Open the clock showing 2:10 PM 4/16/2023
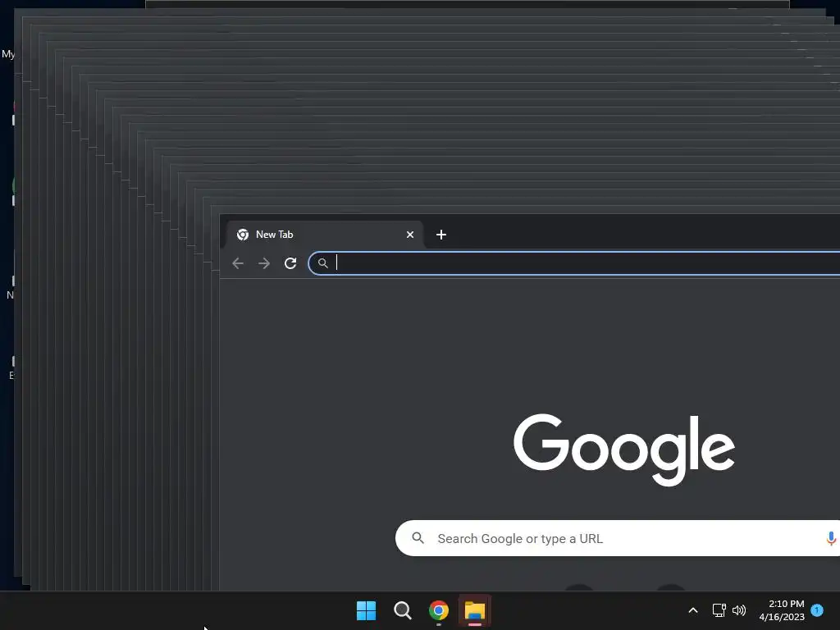 [x=782, y=610]
